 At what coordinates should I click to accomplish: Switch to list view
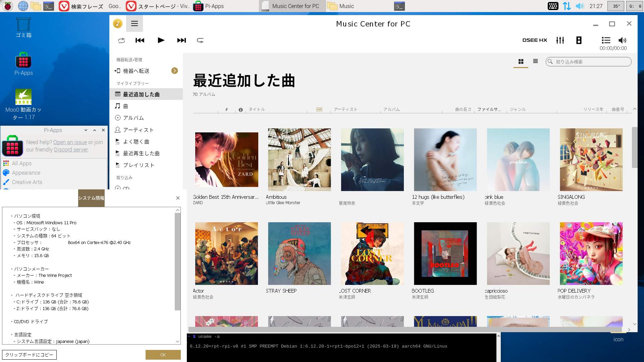tap(535, 61)
